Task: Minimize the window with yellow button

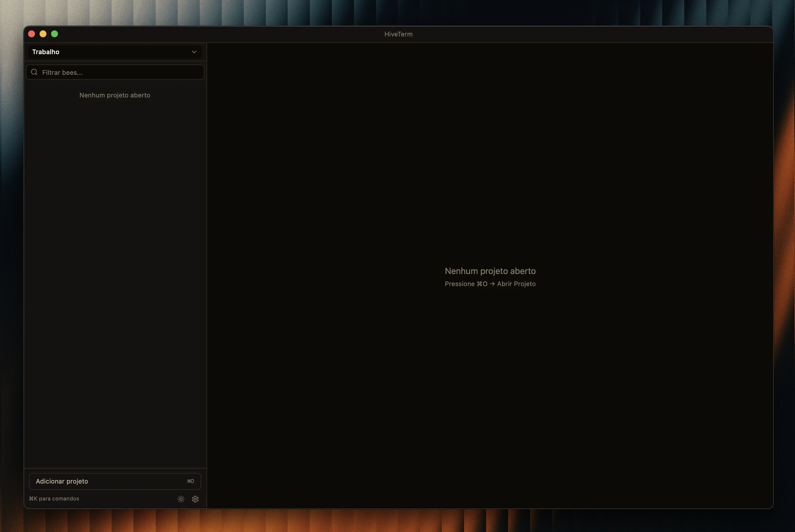Action: click(43, 34)
